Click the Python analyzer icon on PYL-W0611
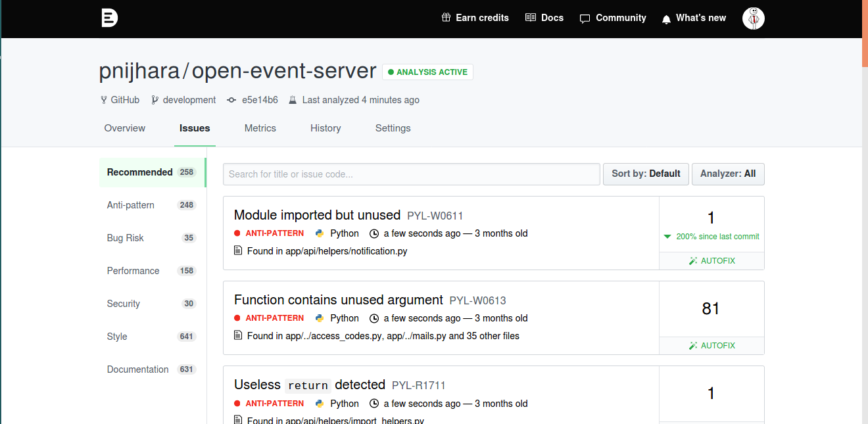Image resolution: width=868 pixels, height=424 pixels. point(318,233)
